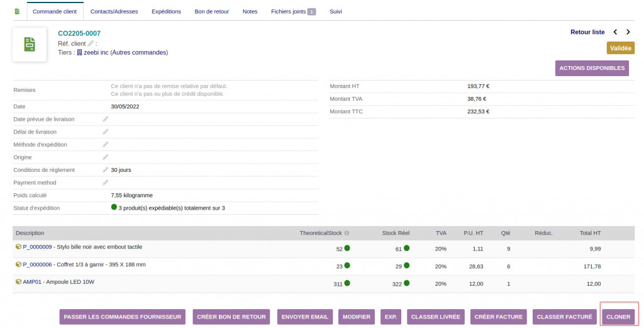
Task: Go to next order with right chevron
Action: pyautogui.click(x=628, y=32)
